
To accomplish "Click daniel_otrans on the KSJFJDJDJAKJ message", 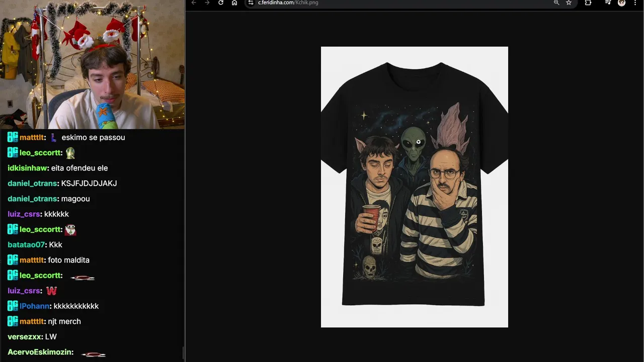I will click(x=32, y=184).
